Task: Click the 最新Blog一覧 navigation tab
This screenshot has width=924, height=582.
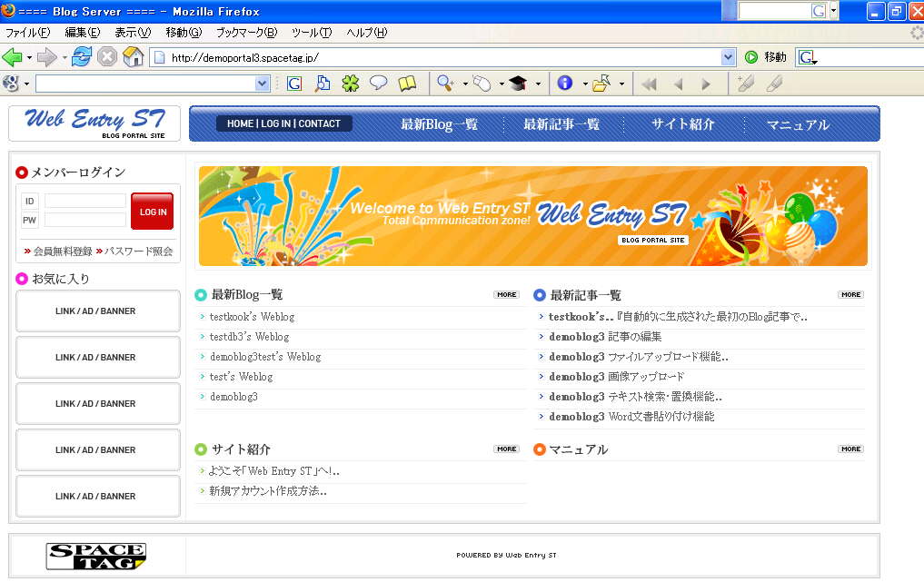Action: [439, 124]
